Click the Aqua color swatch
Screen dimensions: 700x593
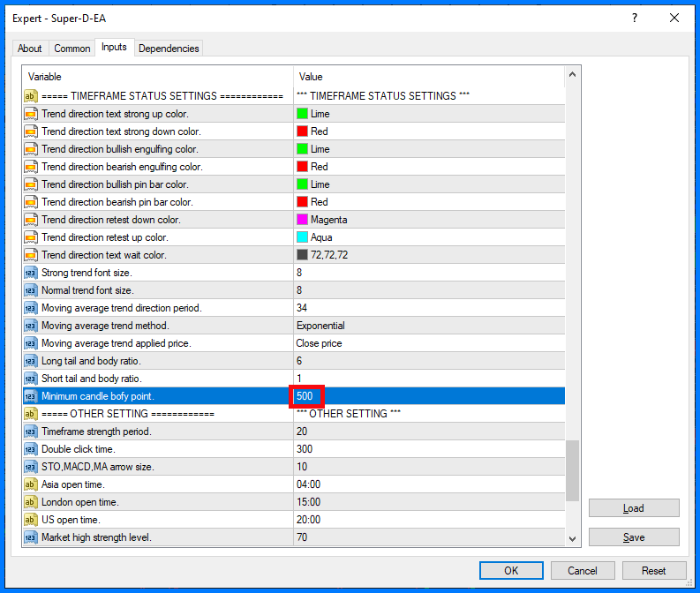click(x=303, y=237)
